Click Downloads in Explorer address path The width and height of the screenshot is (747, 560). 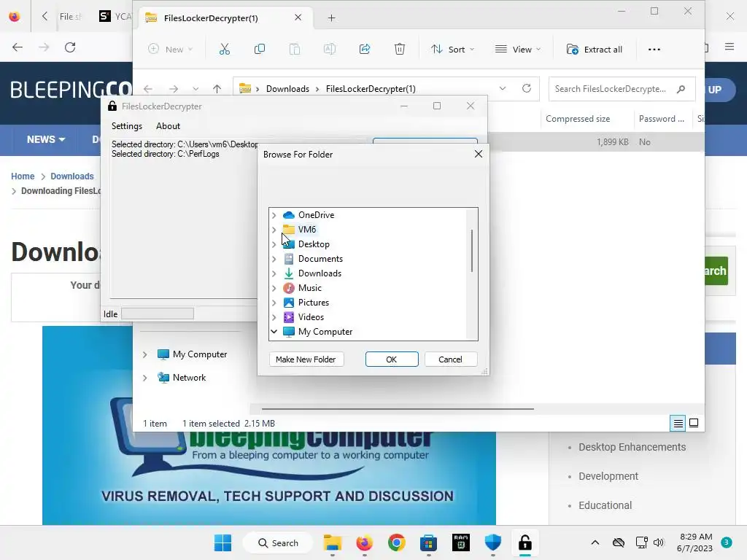tap(287, 89)
